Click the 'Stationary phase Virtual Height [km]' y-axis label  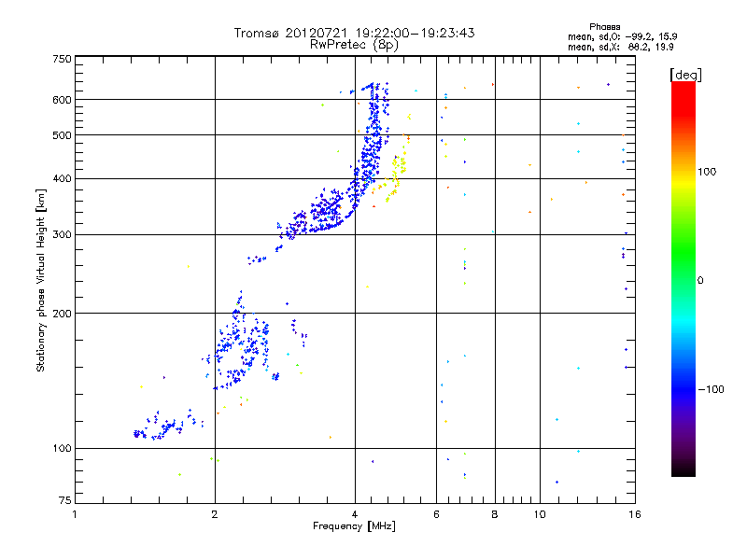click(x=41, y=280)
